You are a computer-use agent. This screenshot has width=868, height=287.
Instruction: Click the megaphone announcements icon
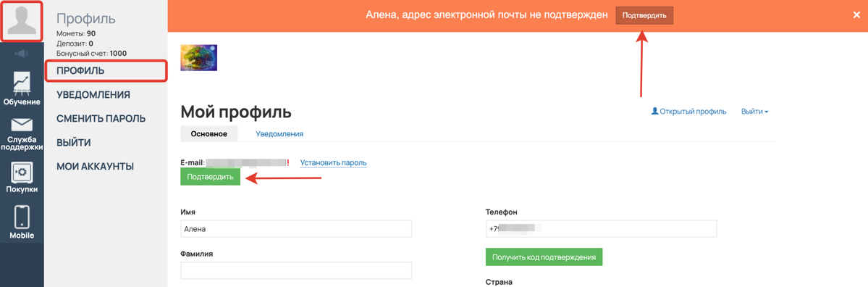(x=22, y=54)
